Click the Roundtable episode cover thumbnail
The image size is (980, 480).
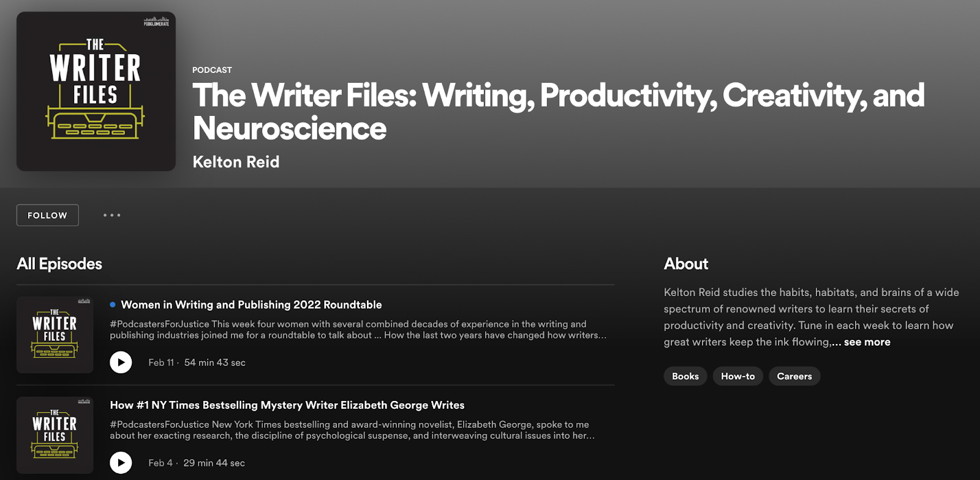point(55,335)
